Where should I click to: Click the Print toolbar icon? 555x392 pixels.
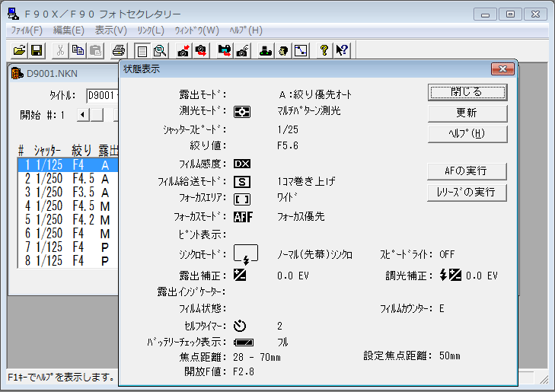[119, 50]
